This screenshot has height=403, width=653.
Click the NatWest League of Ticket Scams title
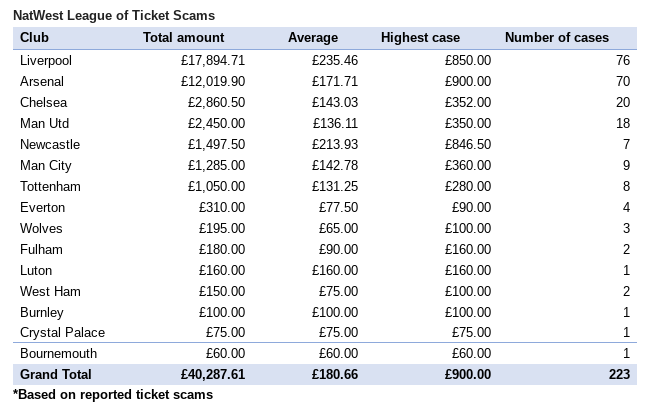[113, 16]
